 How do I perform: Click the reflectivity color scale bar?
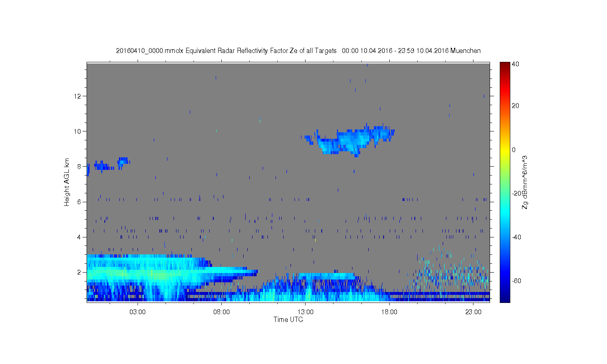pyautogui.click(x=505, y=182)
